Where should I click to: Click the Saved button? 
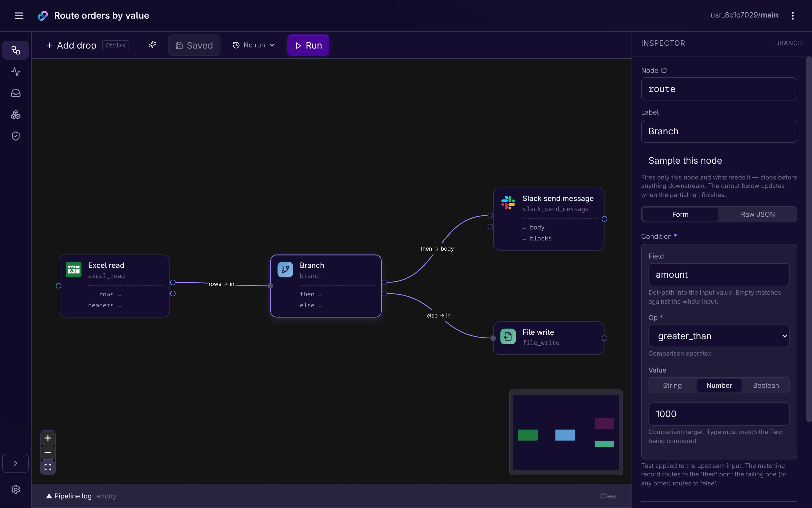click(194, 45)
